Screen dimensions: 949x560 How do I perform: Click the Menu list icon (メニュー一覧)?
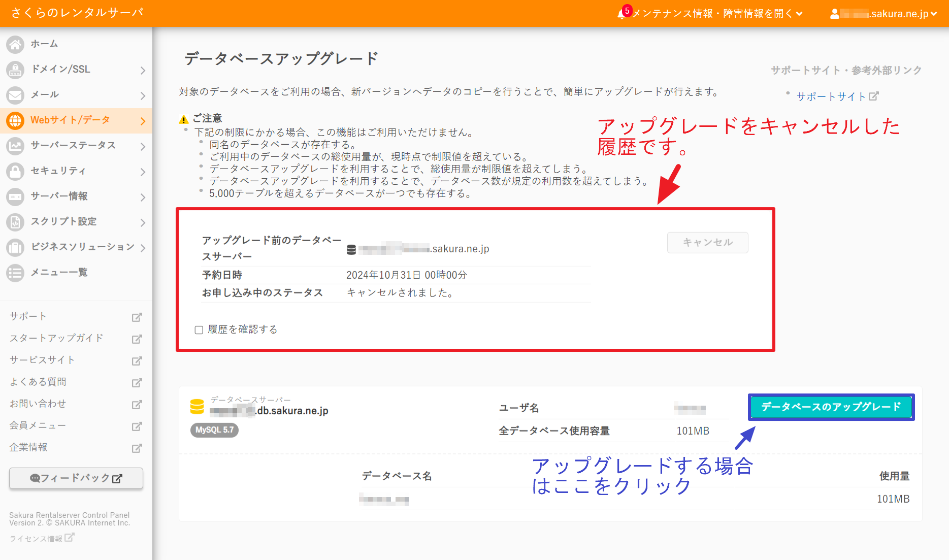(15, 273)
